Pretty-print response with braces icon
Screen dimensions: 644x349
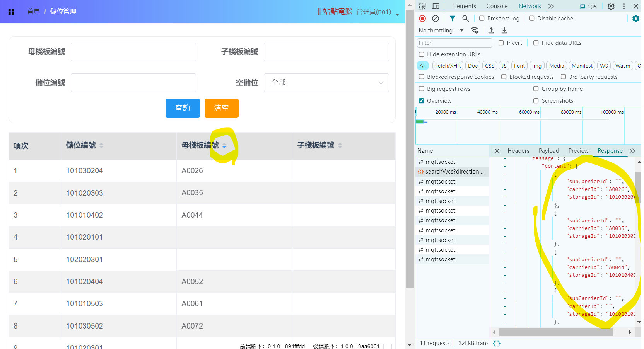pyautogui.click(x=497, y=343)
